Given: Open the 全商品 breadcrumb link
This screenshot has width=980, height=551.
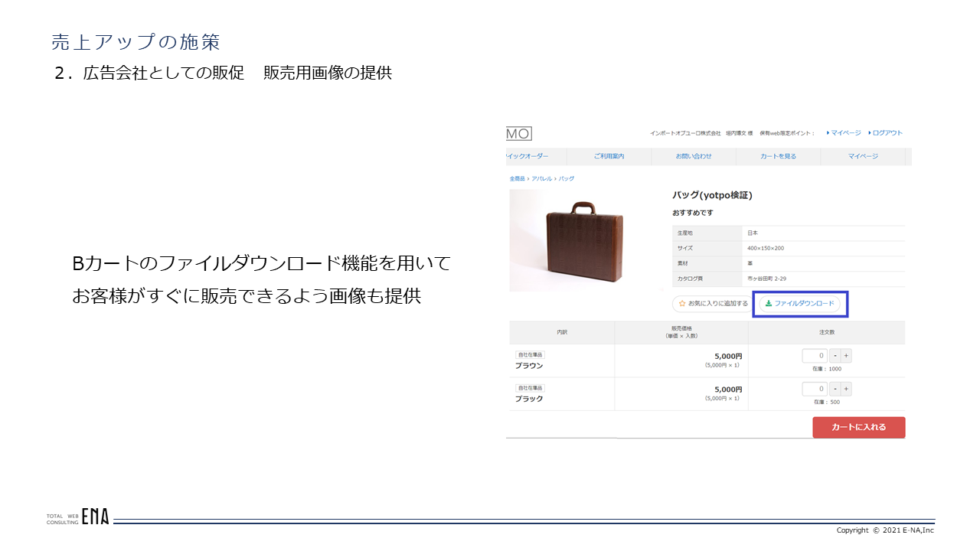Looking at the screenshot, I should 517,178.
